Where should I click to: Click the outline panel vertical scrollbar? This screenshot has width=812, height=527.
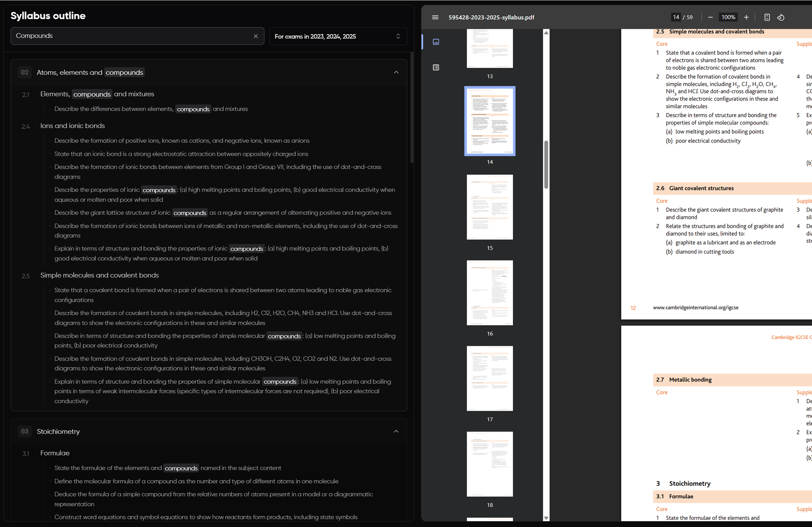412,108
